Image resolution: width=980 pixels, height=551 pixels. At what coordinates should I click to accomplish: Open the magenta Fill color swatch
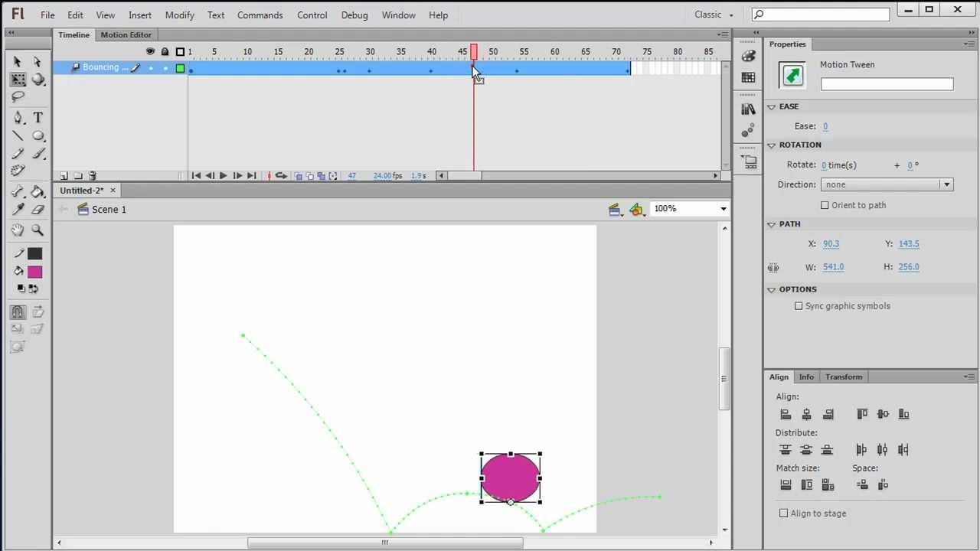[x=34, y=272]
